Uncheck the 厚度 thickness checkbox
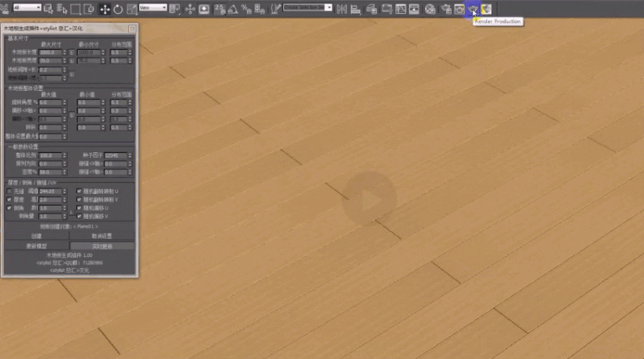This screenshot has height=359, width=644. click(x=9, y=200)
